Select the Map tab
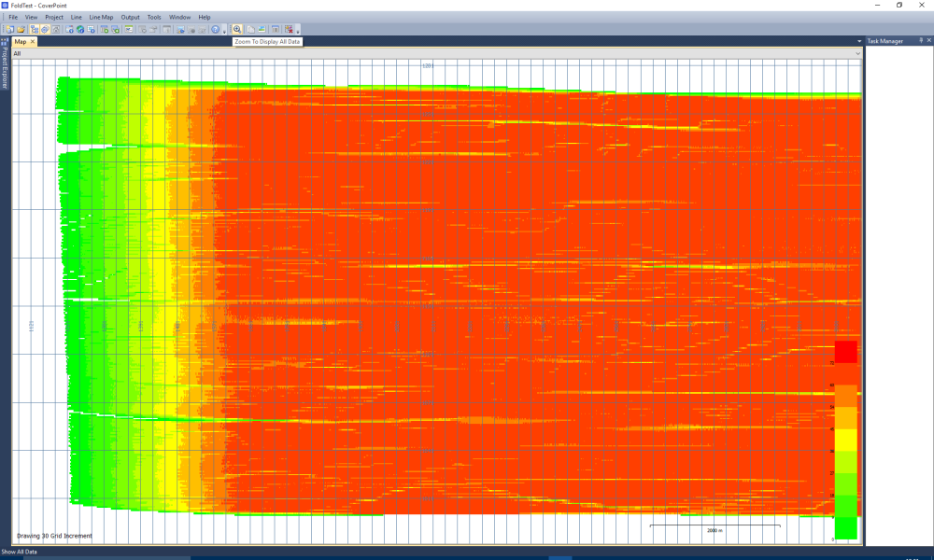 click(20, 42)
